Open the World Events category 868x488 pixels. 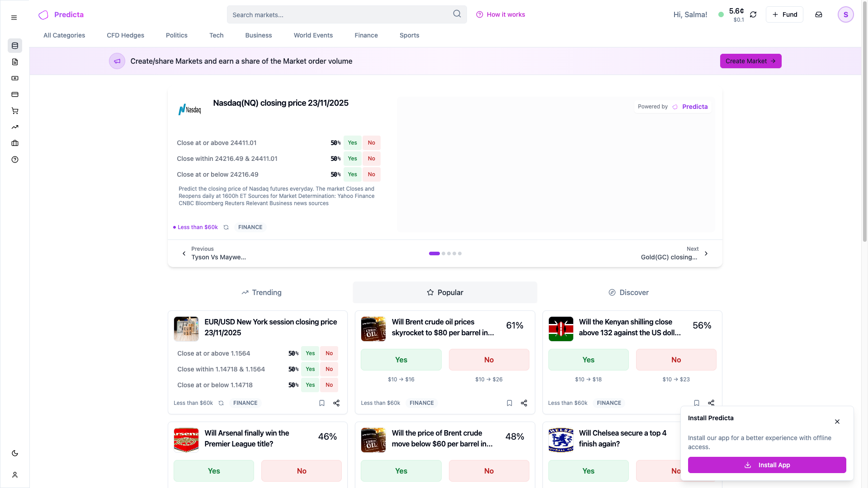pyautogui.click(x=313, y=35)
